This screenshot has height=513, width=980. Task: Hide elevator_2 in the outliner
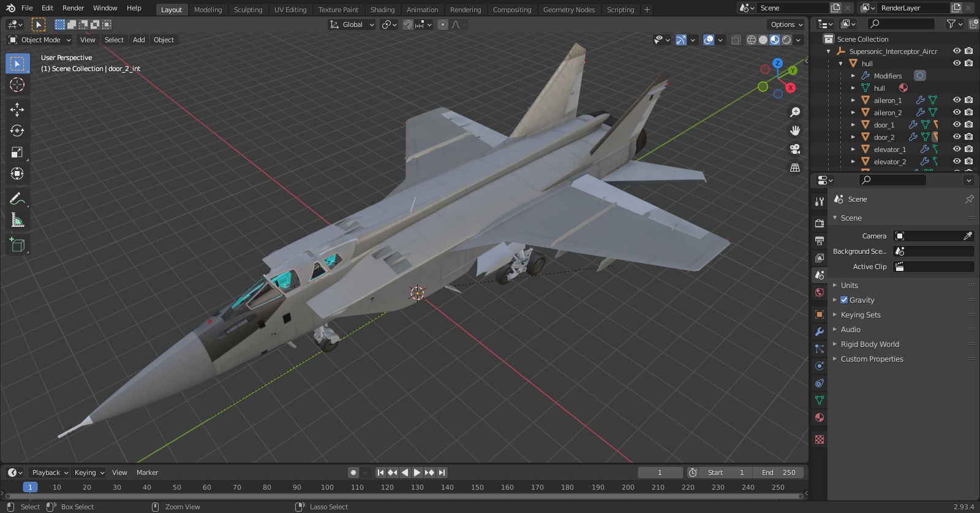click(x=957, y=161)
